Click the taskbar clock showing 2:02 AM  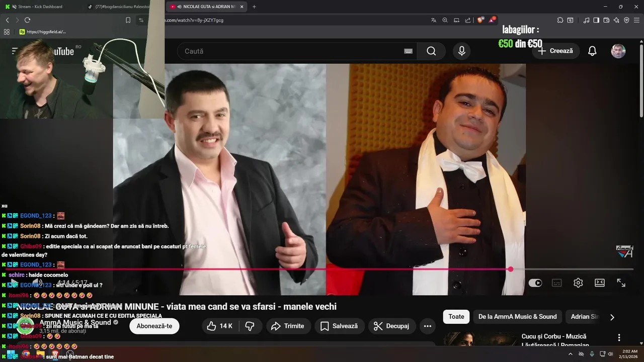pyautogui.click(x=630, y=354)
